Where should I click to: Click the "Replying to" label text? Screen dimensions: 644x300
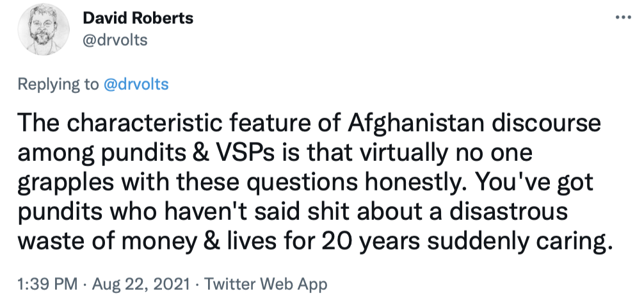58,84
